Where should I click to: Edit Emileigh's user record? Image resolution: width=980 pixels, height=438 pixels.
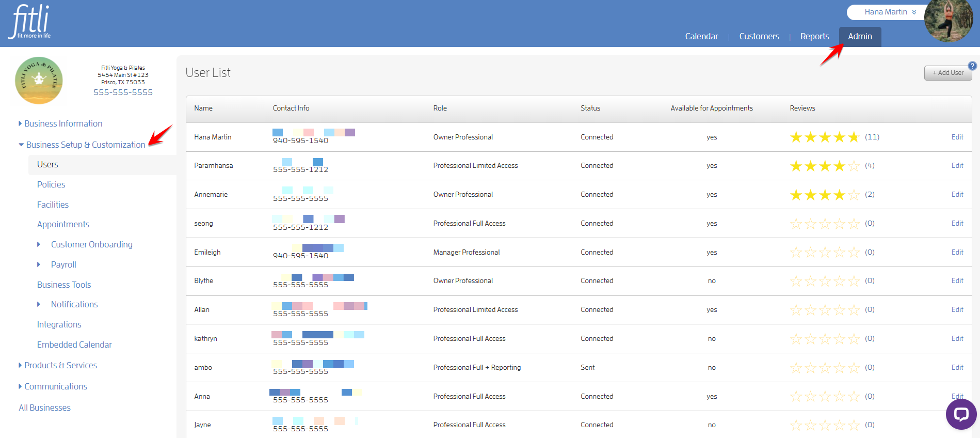point(957,252)
